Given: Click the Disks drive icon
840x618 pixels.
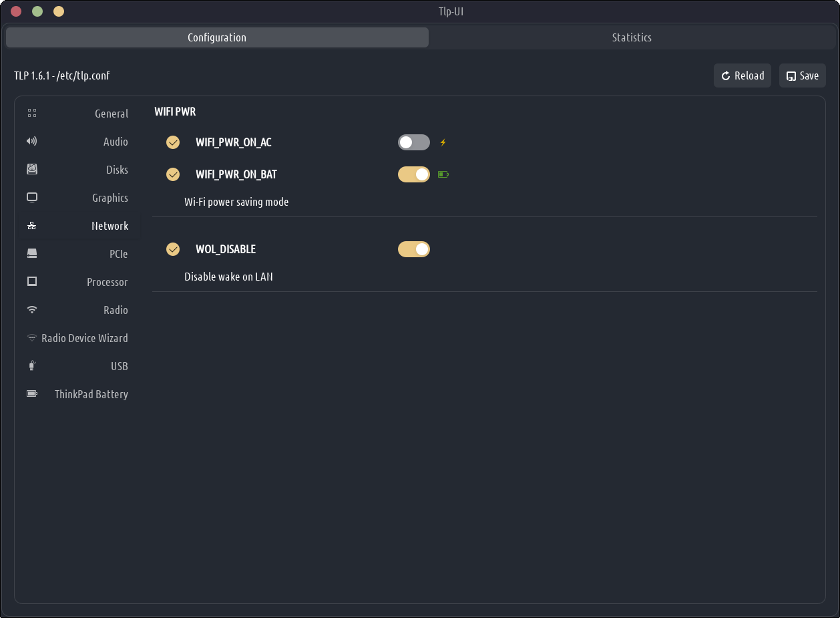Looking at the screenshot, I should (32, 170).
